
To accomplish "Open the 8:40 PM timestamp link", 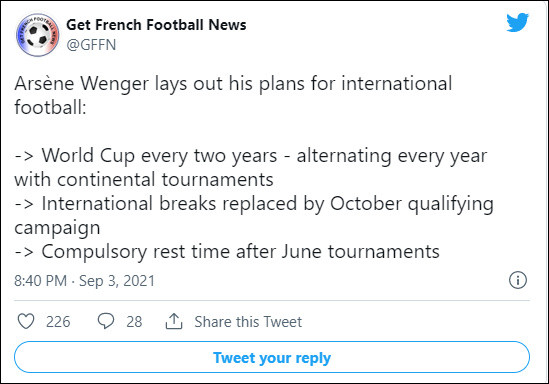I will (x=40, y=281).
